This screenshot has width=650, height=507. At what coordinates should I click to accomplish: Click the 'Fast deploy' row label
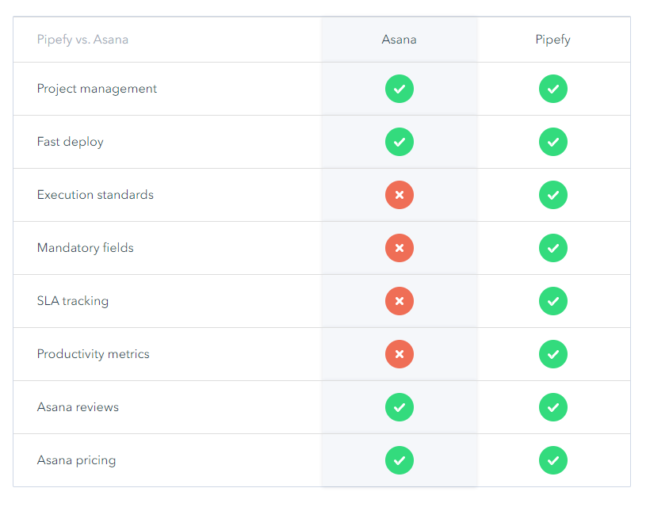pos(70,142)
